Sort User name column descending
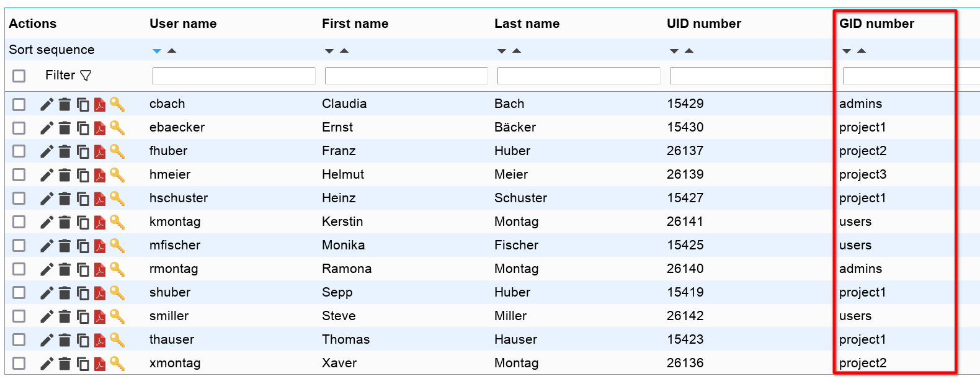Screen dimensions: 980x389 coord(157,51)
